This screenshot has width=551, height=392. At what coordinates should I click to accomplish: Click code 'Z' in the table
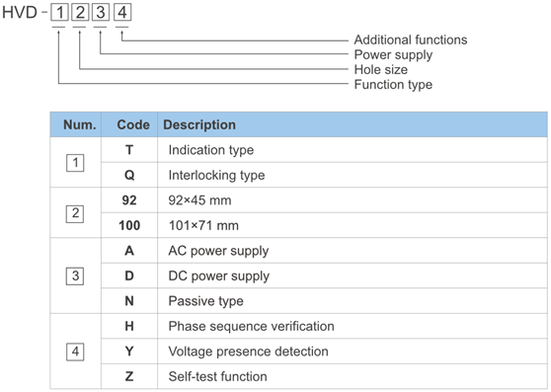click(129, 376)
